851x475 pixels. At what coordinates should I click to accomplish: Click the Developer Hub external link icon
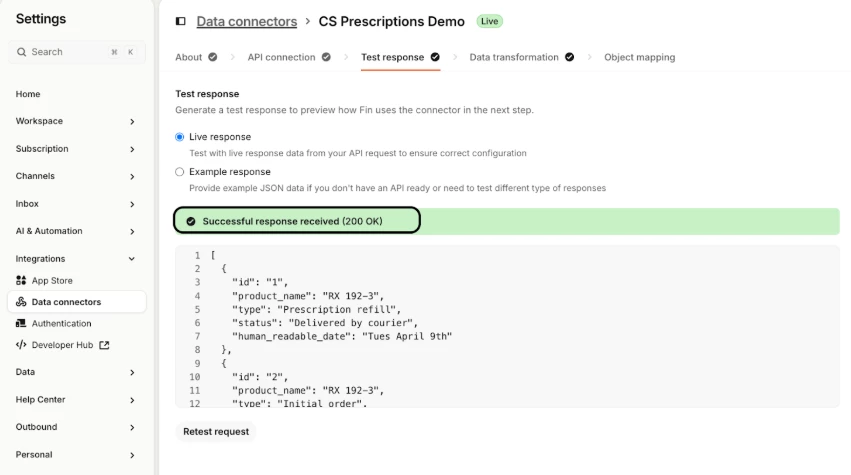(x=105, y=345)
